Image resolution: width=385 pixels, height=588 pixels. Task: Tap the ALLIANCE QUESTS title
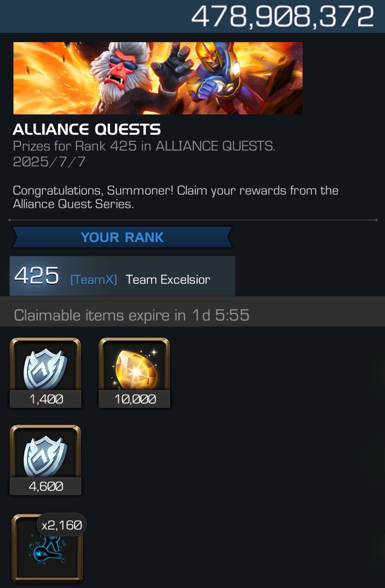87,129
